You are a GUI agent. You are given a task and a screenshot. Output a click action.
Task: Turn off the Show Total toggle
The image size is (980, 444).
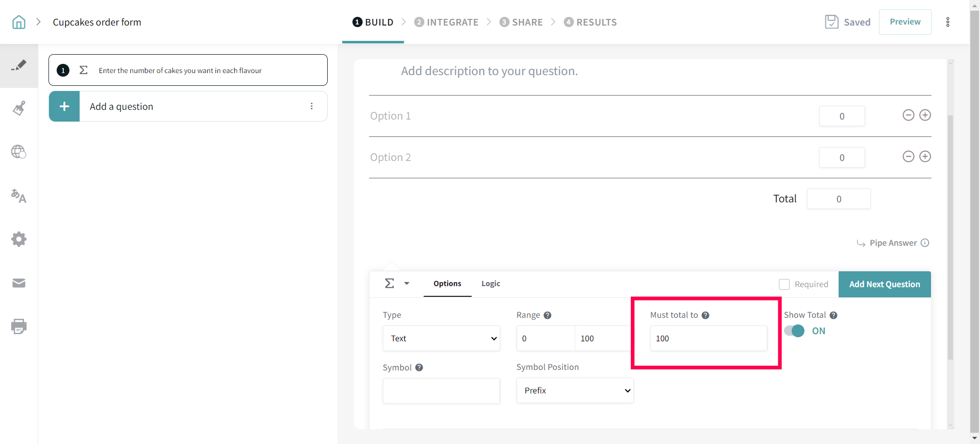click(795, 331)
